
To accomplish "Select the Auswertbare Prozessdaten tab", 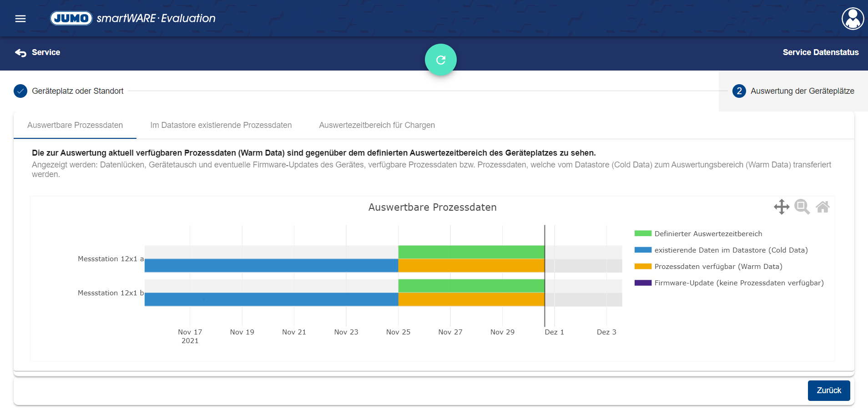I will (75, 125).
